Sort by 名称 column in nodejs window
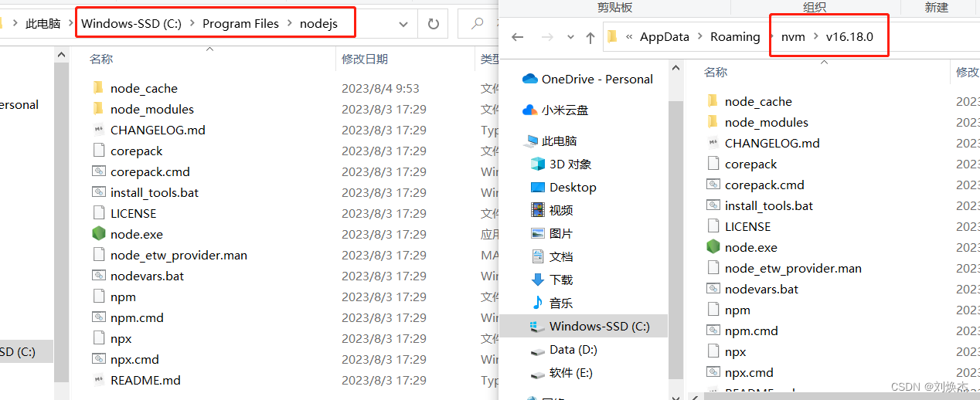The image size is (980, 400). 101,59
